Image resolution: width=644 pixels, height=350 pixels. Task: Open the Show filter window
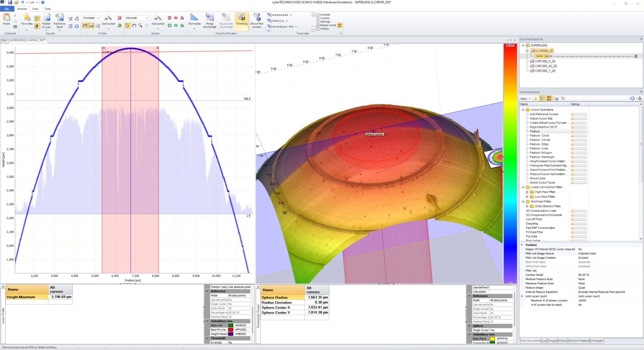(257, 18)
